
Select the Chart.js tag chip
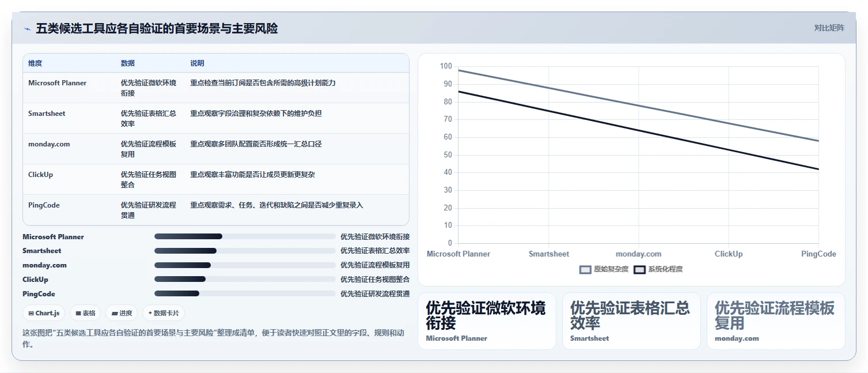44,313
